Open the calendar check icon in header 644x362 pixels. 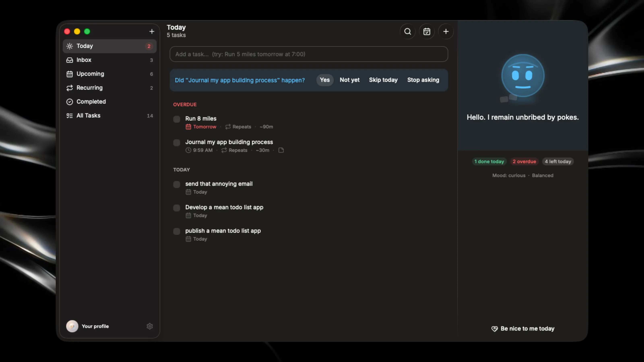coord(427,32)
